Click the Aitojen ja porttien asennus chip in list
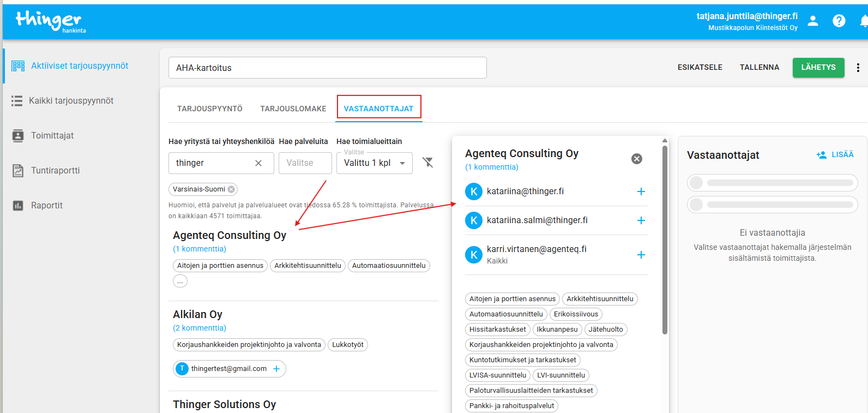The height and width of the screenshot is (413, 868). 220,266
